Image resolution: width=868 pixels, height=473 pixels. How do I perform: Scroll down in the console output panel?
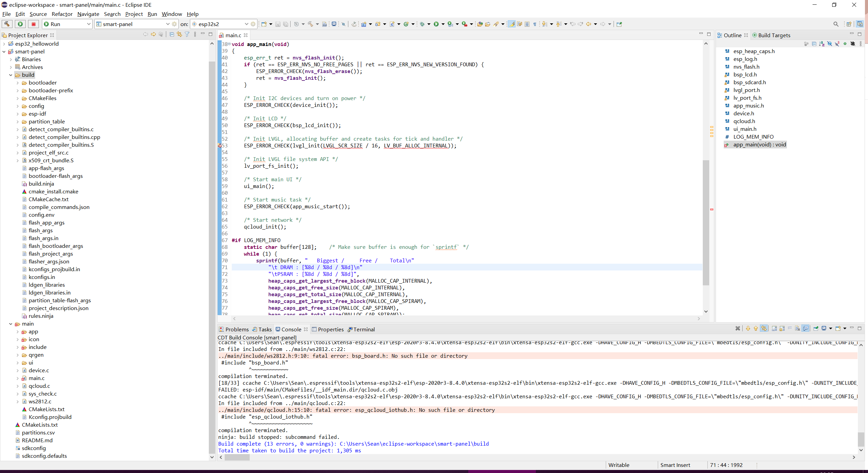point(861,450)
